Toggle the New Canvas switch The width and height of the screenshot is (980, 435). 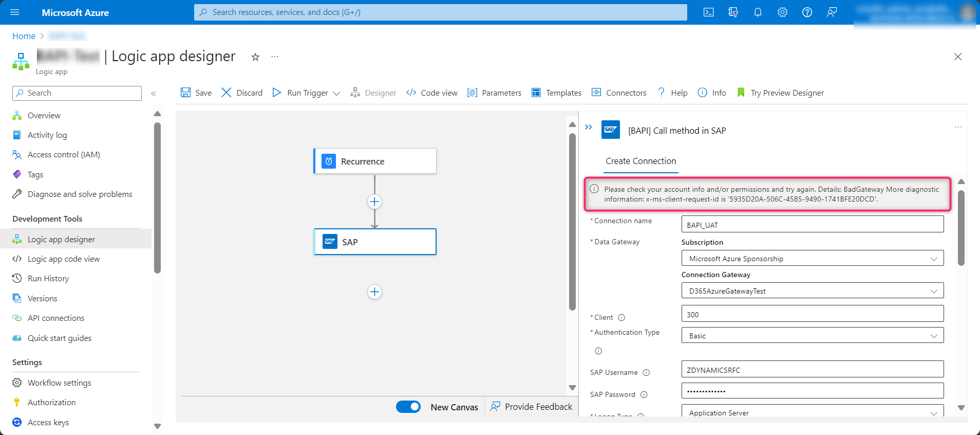408,407
